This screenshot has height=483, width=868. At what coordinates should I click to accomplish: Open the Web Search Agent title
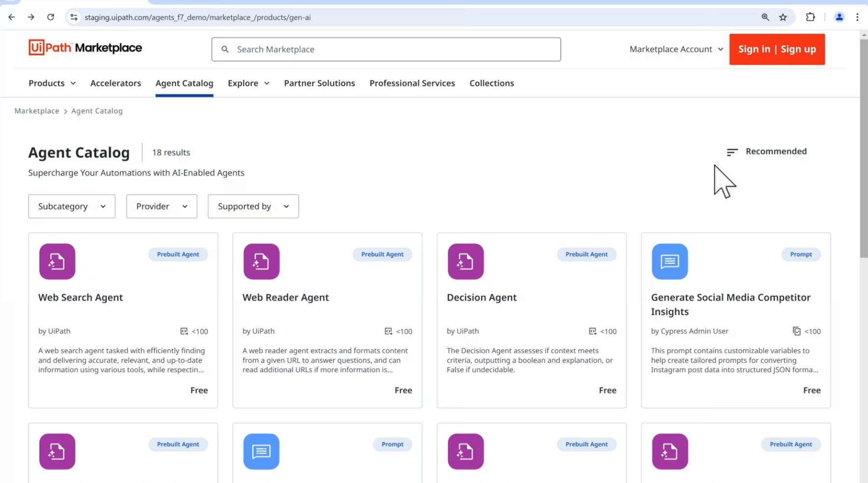point(81,297)
